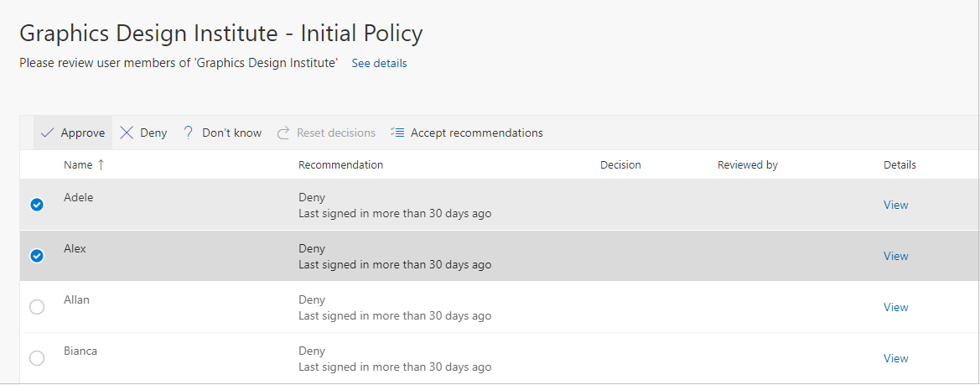This screenshot has height=385, width=980.
Task: Click the Approve checkmark icon
Action: coord(47,133)
